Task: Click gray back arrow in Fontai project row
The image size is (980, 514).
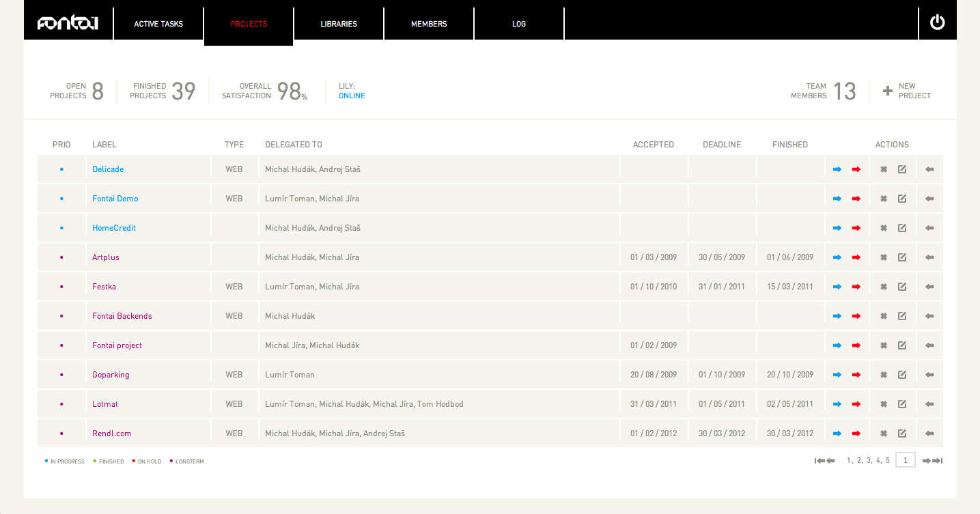Action: click(x=929, y=345)
